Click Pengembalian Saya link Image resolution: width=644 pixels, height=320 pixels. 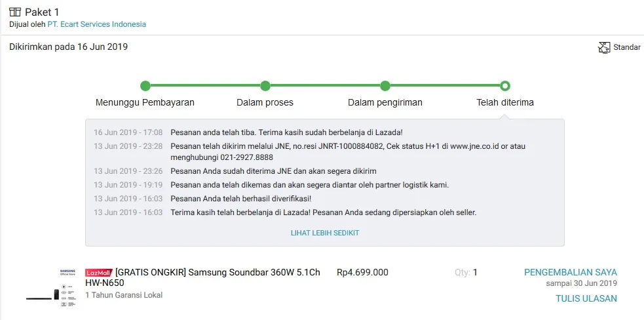click(570, 272)
